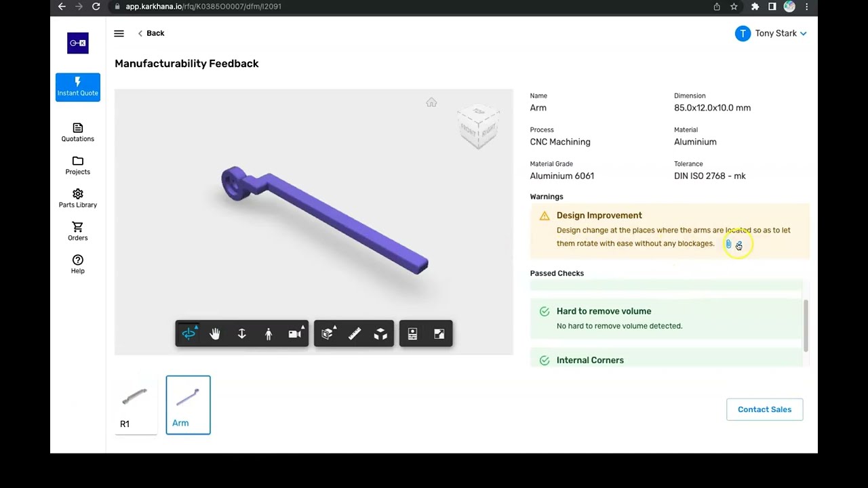Select the Arm part thumbnail

coord(188,405)
